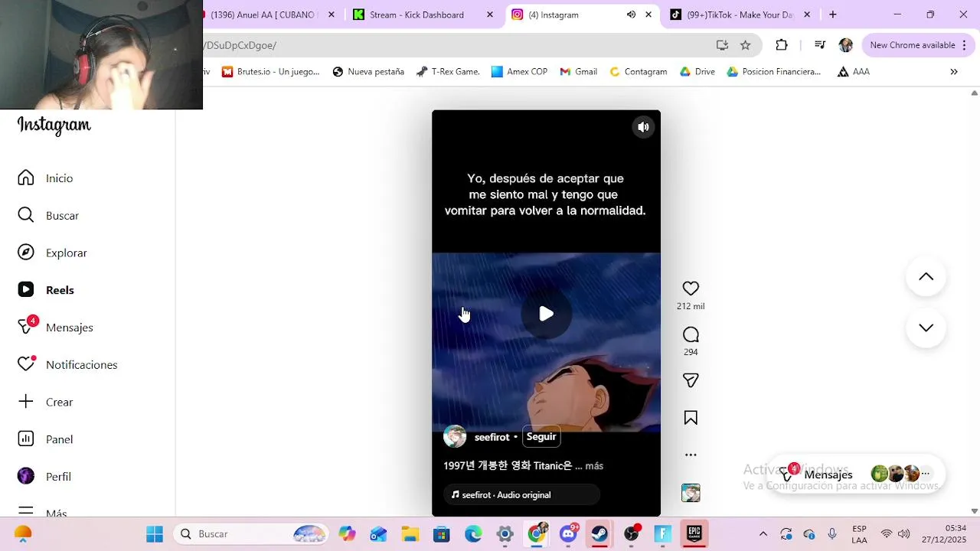Show hidden system tray icons

pyautogui.click(x=763, y=534)
